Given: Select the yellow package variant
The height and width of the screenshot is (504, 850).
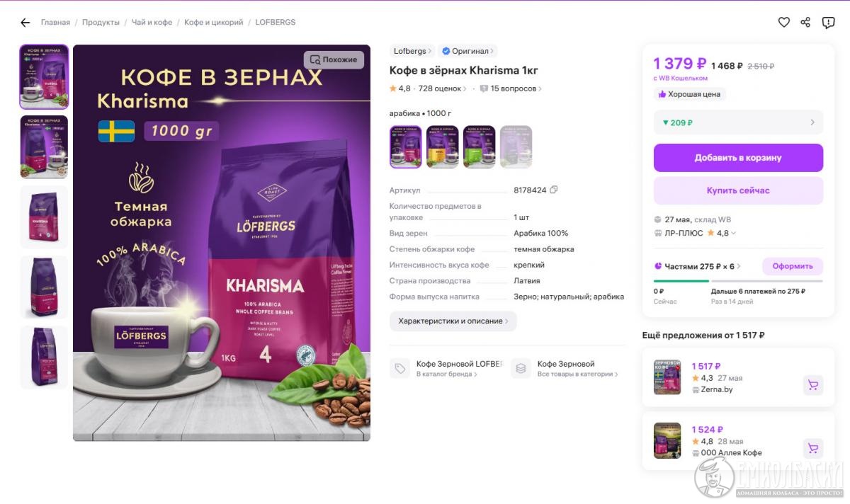Looking at the screenshot, I should coord(443,147).
